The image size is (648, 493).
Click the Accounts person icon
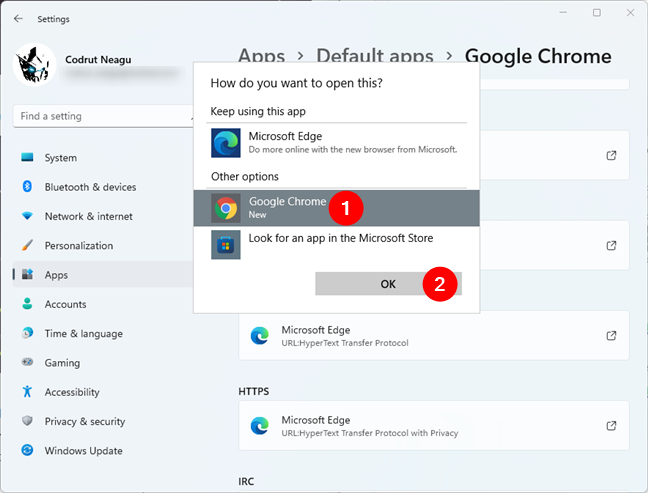tap(27, 304)
